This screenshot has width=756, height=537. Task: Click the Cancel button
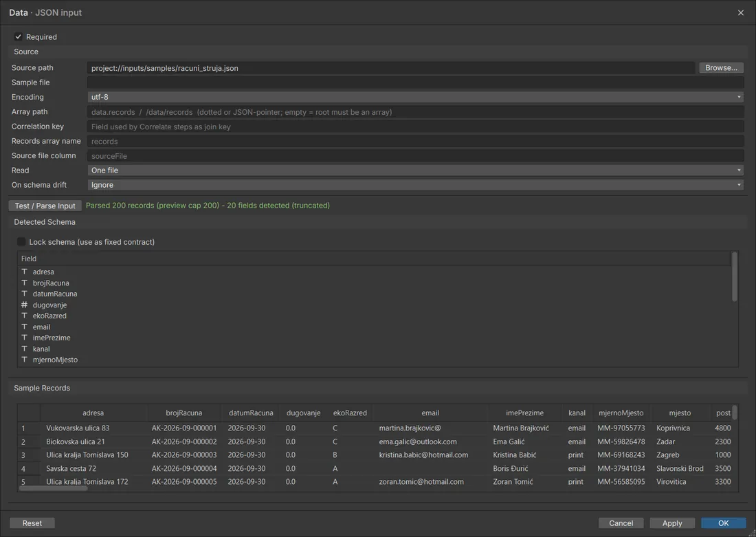(621, 523)
